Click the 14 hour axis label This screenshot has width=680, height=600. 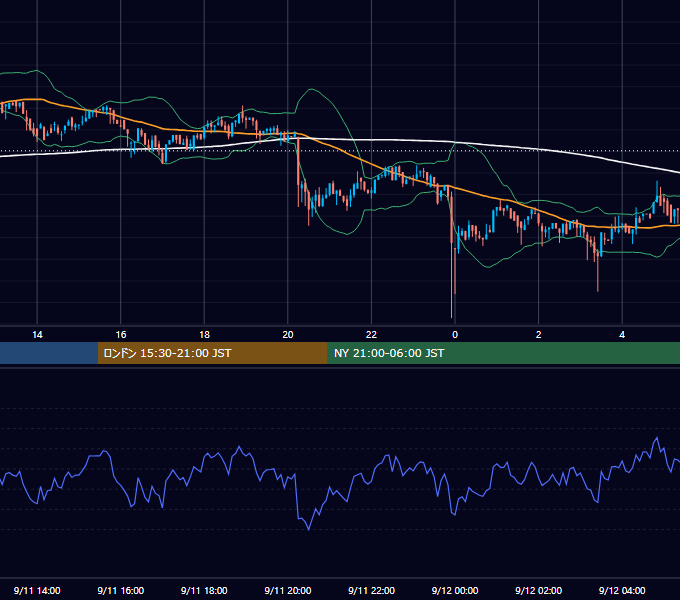pyautogui.click(x=37, y=335)
